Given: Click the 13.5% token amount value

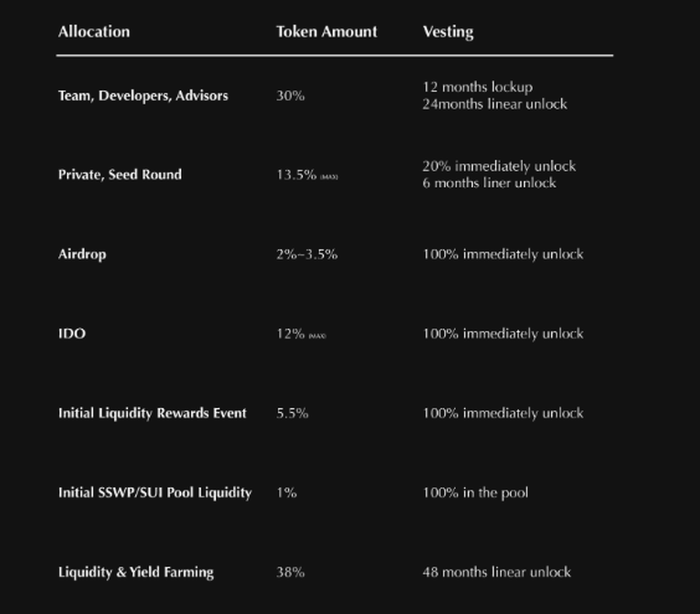Looking at the screenshot, I should 296,175.
